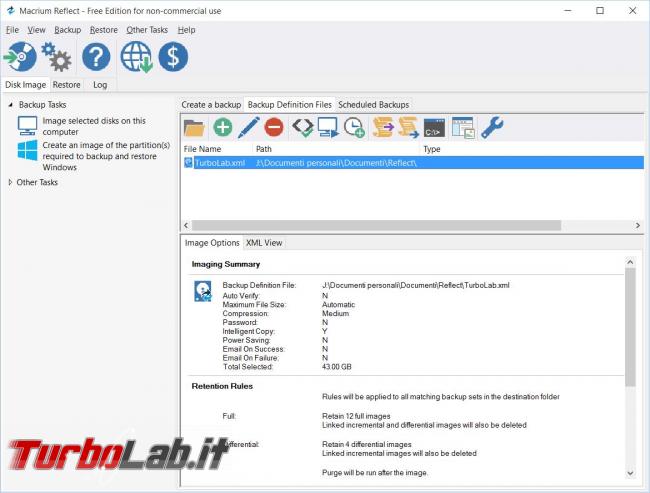Open the Help menu

(x=187, y=30)
